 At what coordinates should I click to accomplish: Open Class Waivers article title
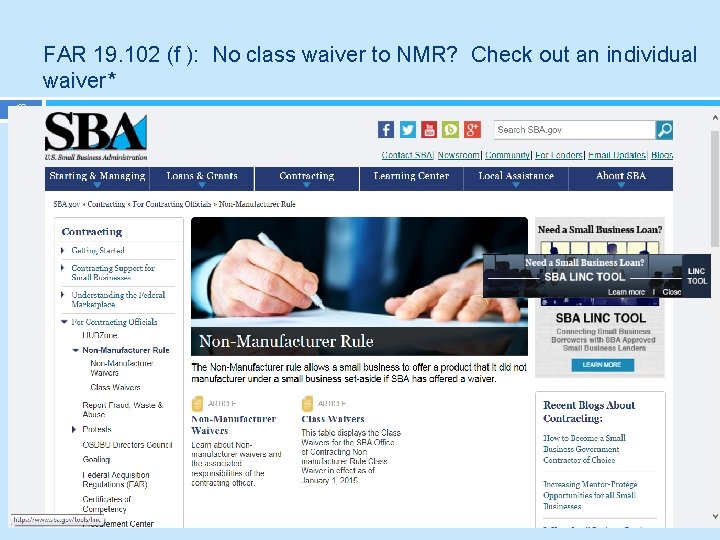click(332, 419)
